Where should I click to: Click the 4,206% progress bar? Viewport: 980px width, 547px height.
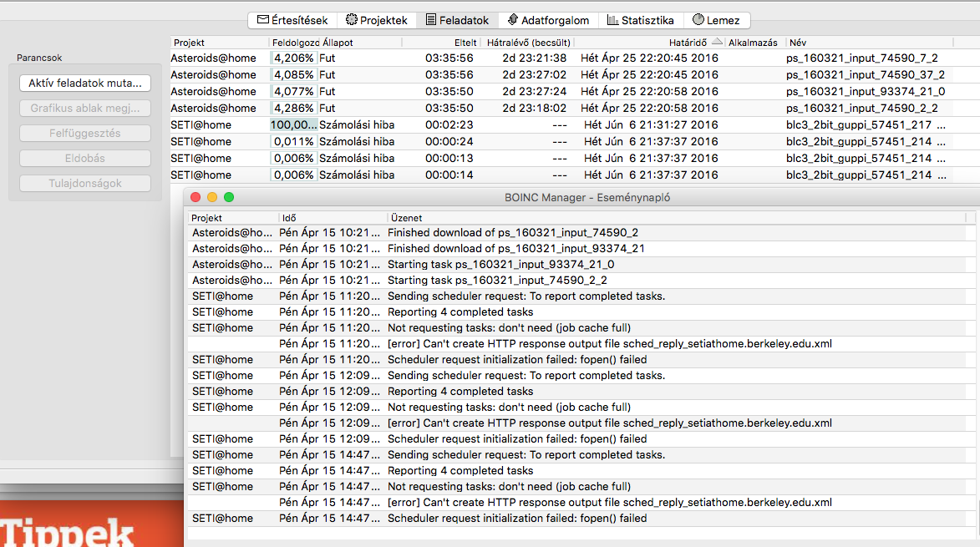(x=294, y=58)
